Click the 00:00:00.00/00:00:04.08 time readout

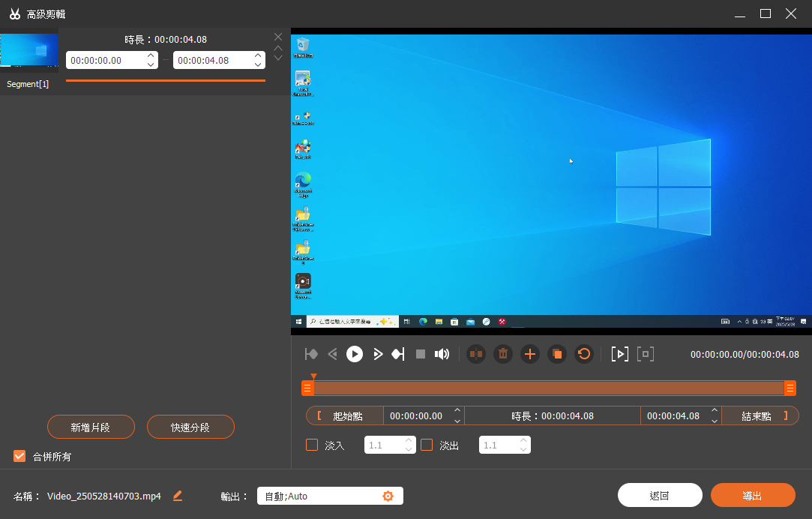click(x=745, y=354)
